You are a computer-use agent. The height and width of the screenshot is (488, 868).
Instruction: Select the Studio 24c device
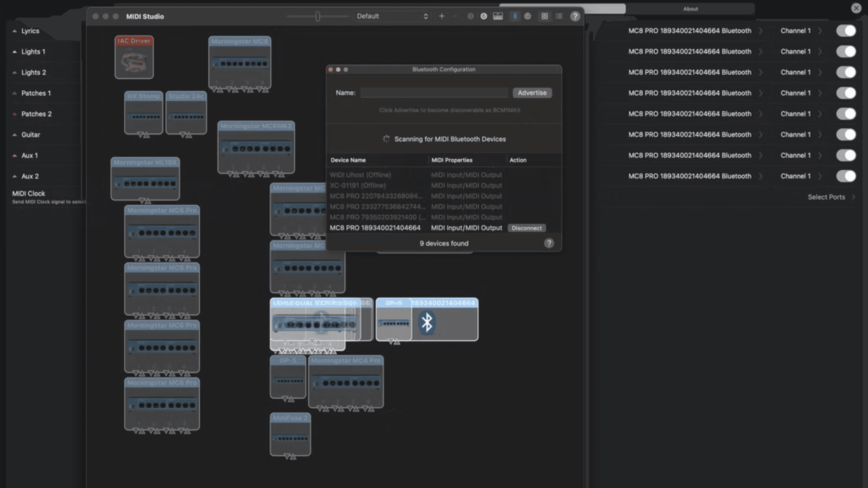186,113
